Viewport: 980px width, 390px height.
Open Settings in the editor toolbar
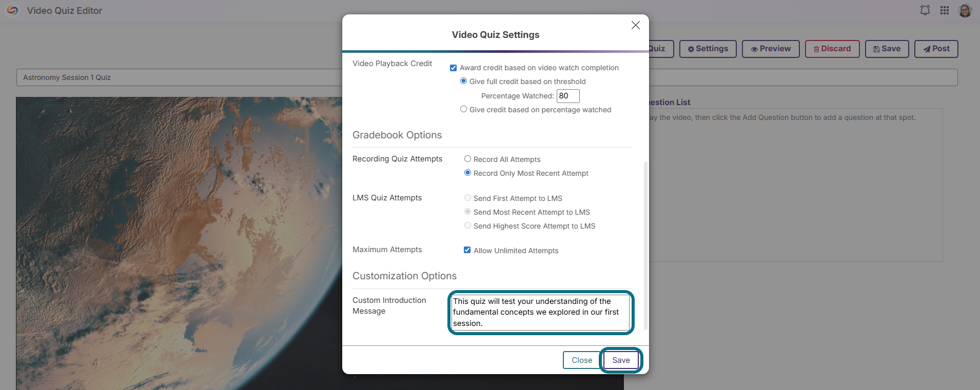click(x=708, y=49)
